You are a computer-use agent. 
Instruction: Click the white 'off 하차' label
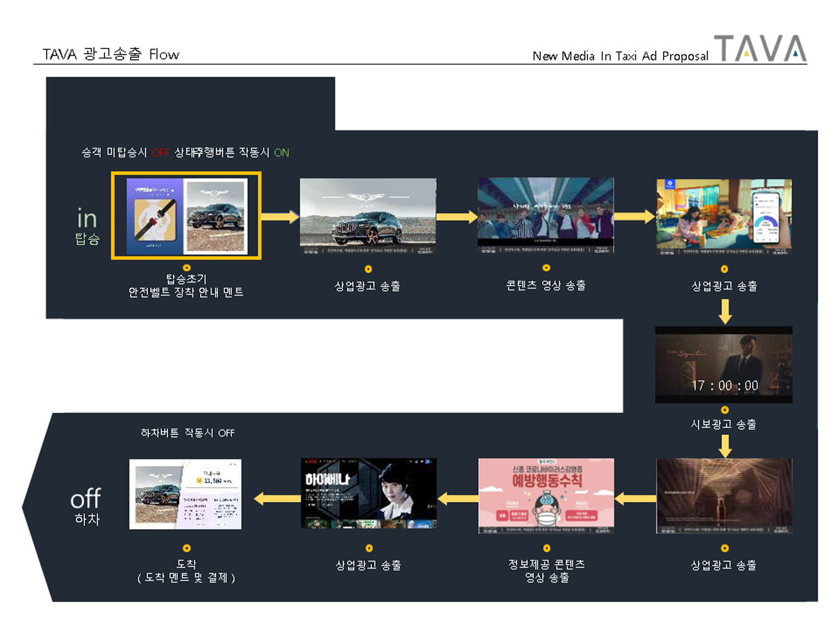(86, 507)
